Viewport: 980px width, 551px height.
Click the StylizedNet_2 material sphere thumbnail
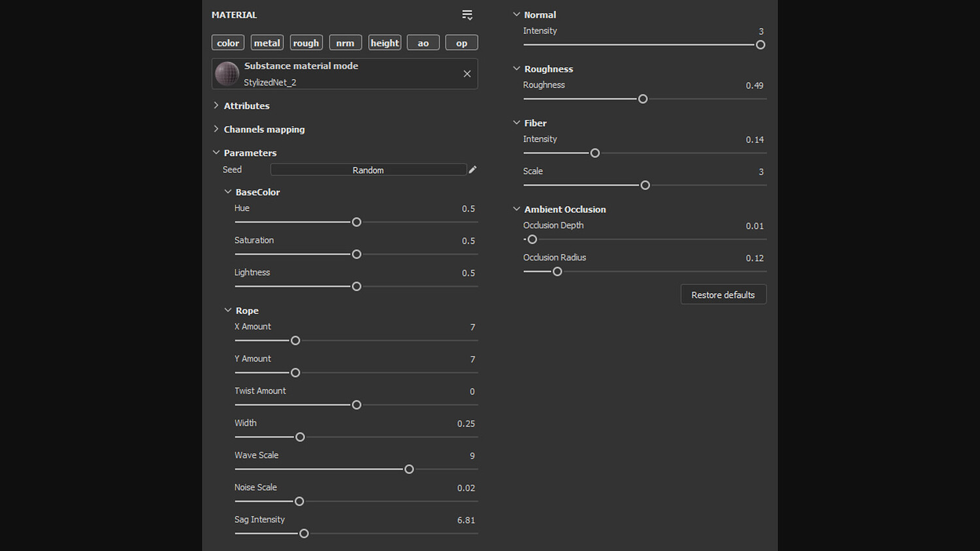click(227, 74)
